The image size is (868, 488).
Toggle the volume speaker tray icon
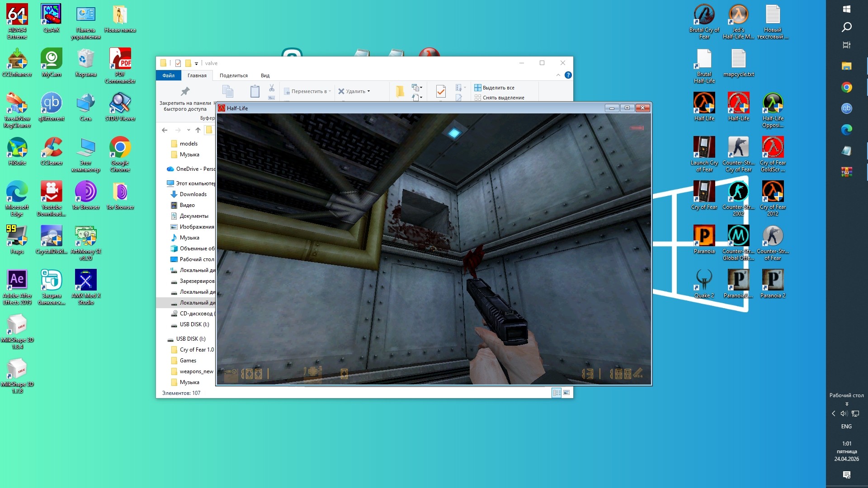tap(844, 413)
